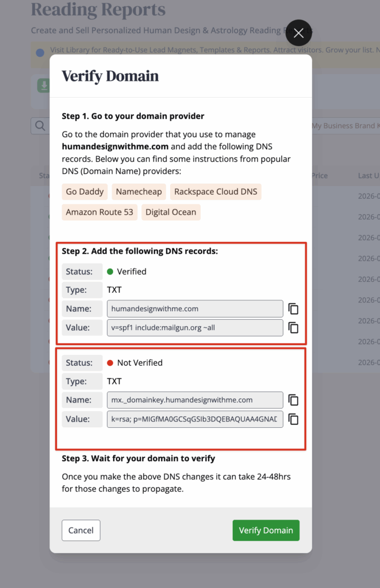
Task: Open Digital Ocean DNS instructions
Action: [x=171, y=212]
